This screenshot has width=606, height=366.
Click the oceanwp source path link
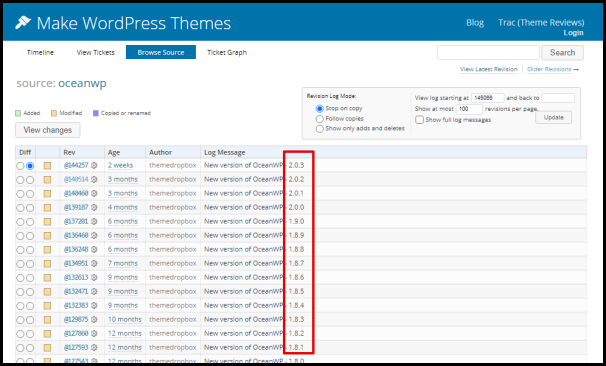coord(82,83)
